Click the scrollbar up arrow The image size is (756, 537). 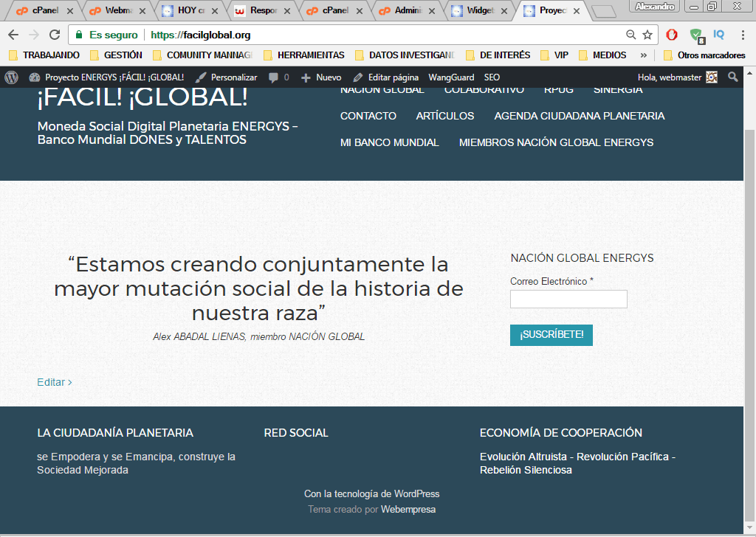coord(749,74)
